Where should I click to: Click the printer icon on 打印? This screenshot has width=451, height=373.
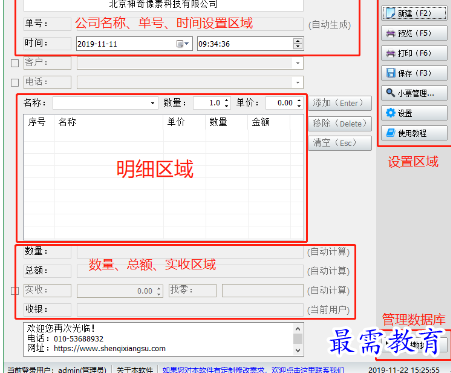(390, 54)
